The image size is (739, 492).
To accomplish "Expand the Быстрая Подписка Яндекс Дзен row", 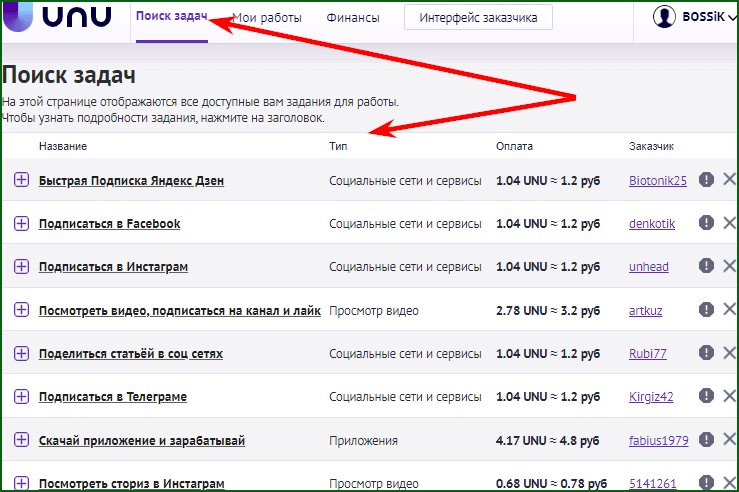I will [21, 180].
